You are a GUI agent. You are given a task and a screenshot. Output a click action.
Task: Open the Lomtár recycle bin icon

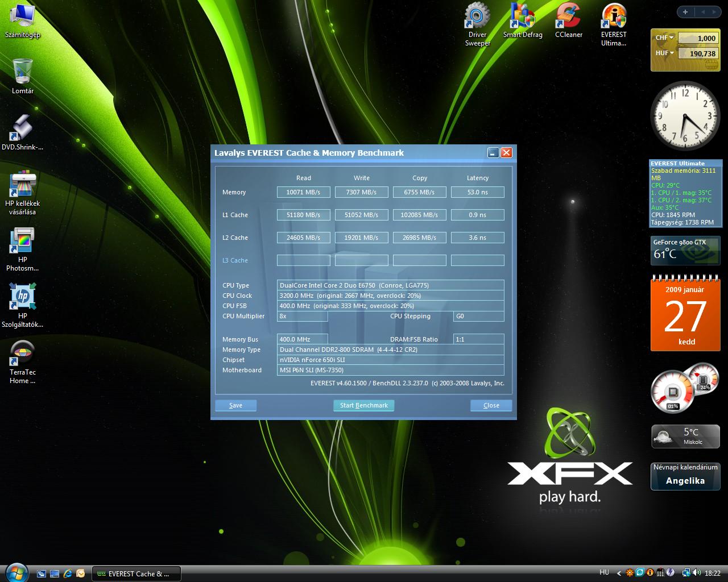(x=22, y=76)
